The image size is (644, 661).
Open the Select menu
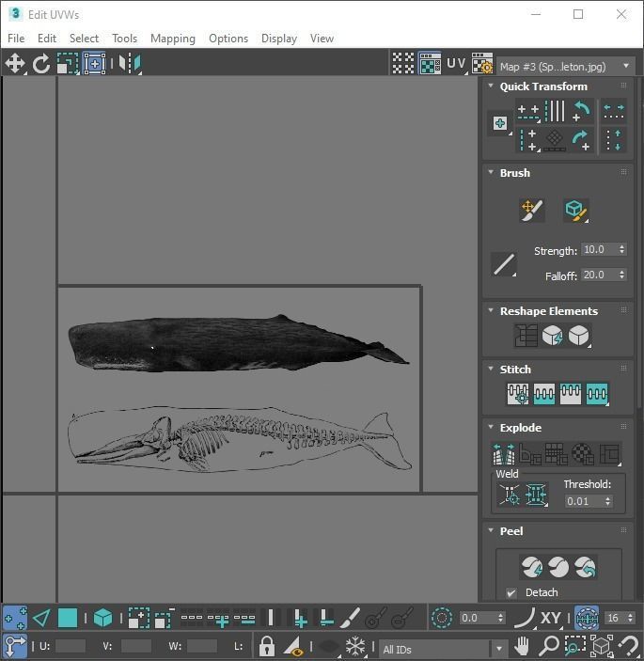coord(84,39)
